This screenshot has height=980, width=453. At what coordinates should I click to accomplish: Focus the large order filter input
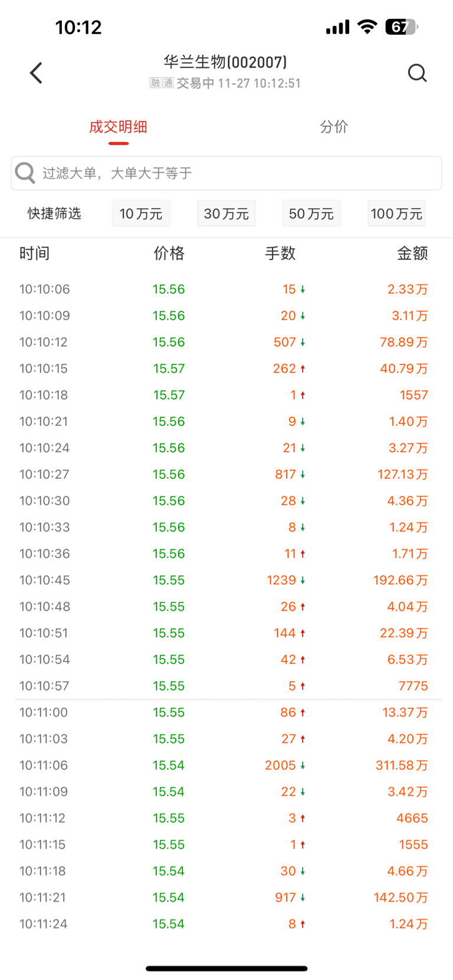[236, 173]
